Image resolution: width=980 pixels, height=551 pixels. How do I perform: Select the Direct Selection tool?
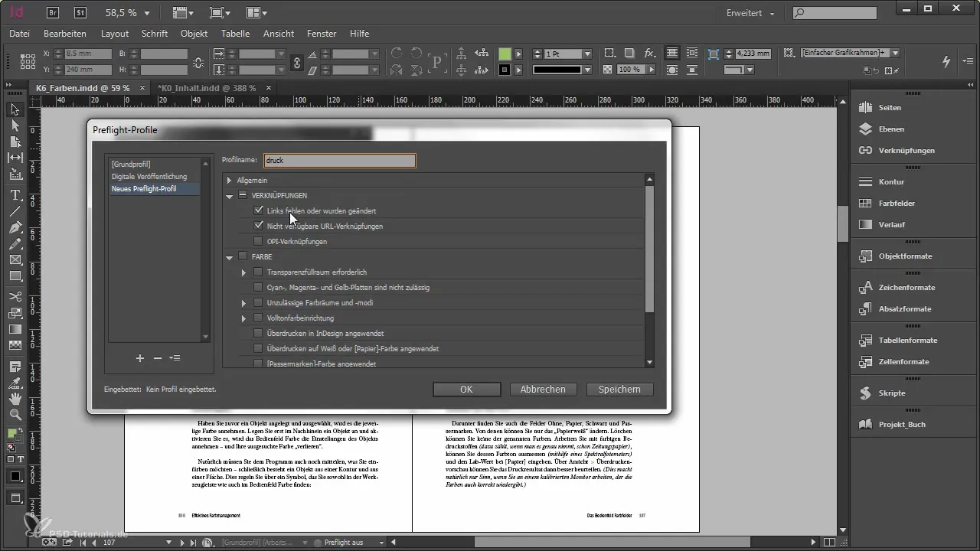tap(15, 126)
